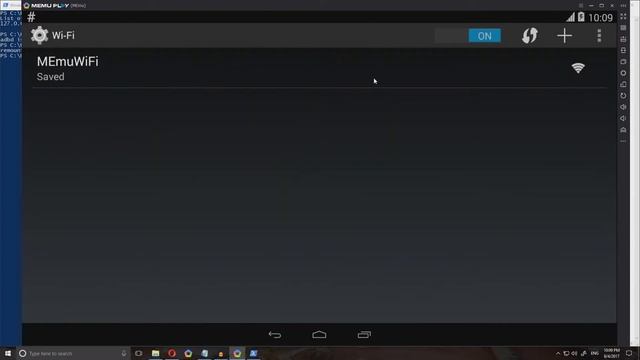Add a network with the plus icon
The image size is (640, 360).
564,36
